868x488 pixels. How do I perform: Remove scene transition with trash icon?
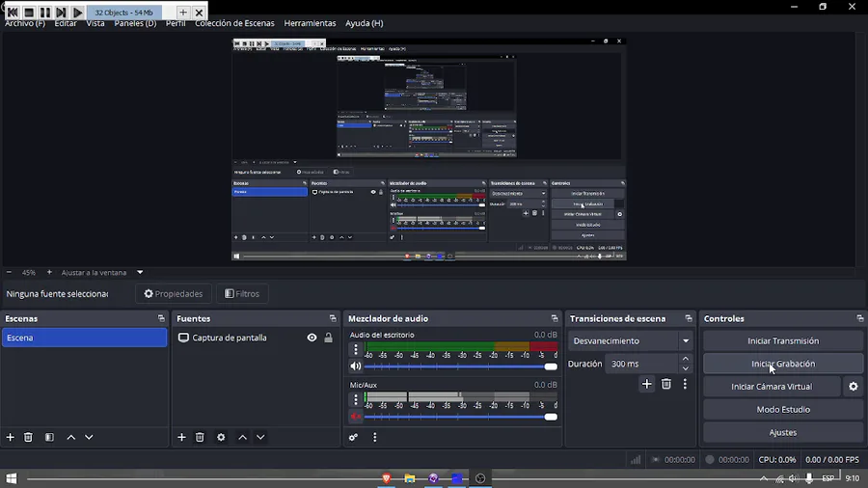[x=665, y=384]
